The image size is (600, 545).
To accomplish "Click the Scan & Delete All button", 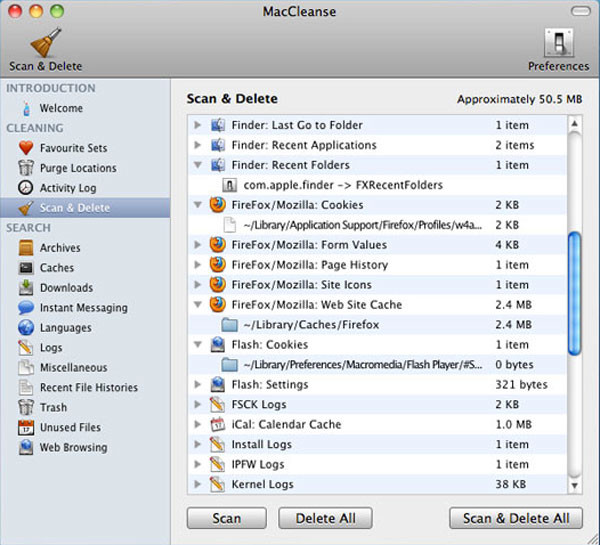I will click(x=516, y=518).
